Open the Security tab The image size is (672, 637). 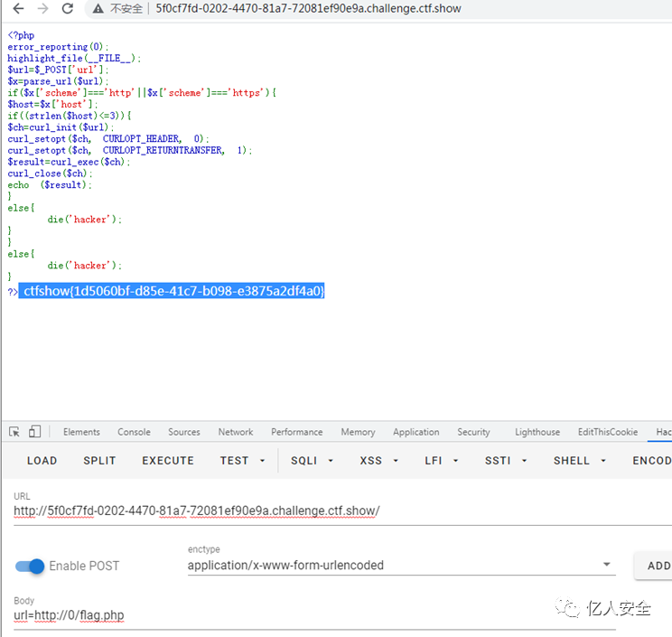[473, 432]
